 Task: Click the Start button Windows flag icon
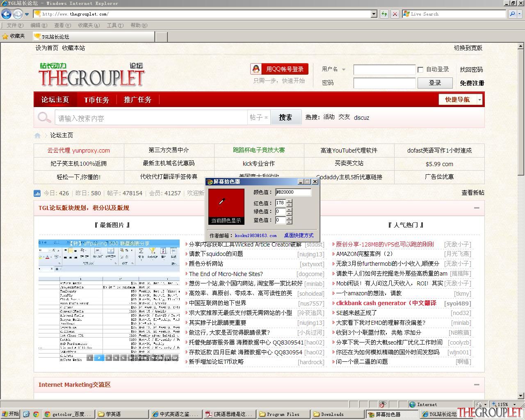pyautogui.click(x=5, y=414)
